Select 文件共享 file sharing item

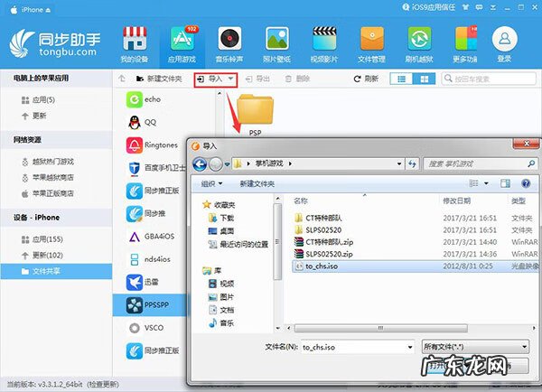(56, 271)
